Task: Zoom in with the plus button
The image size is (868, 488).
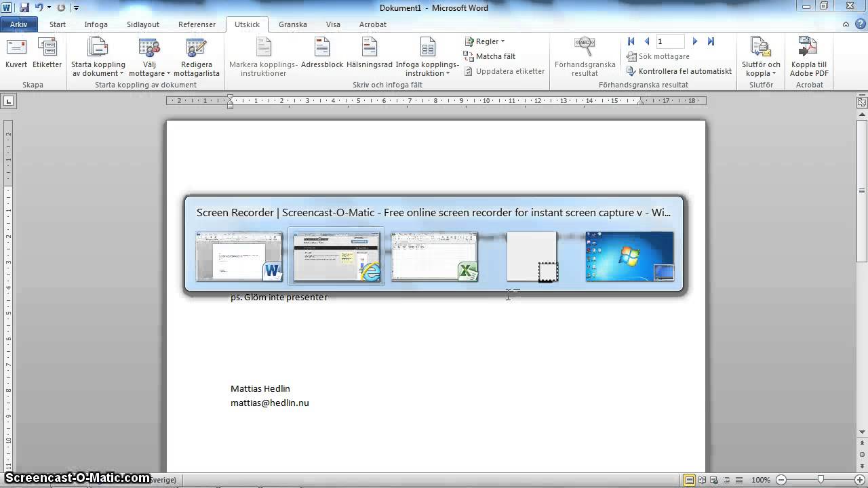Action: tap(860, 480)
